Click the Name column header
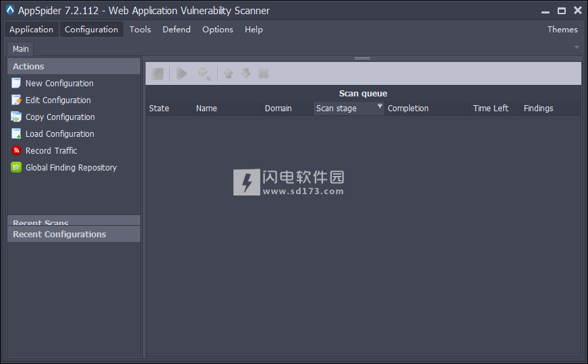588x364 pixels. coord(227,109)
